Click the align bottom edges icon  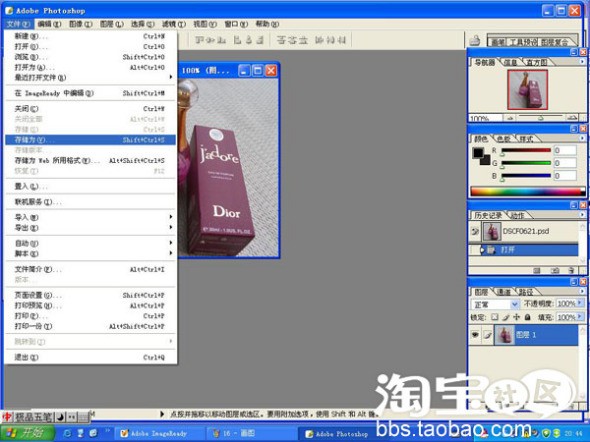222,40
